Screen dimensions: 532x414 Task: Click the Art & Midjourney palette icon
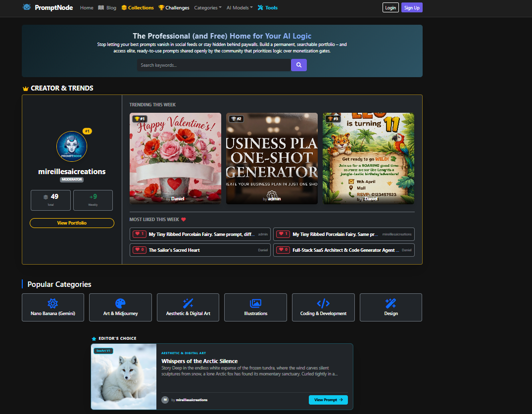click(x=120, y=303)
